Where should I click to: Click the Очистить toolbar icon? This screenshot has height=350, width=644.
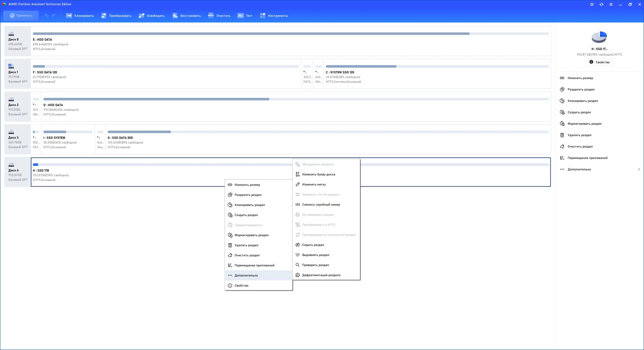point(211,16)
